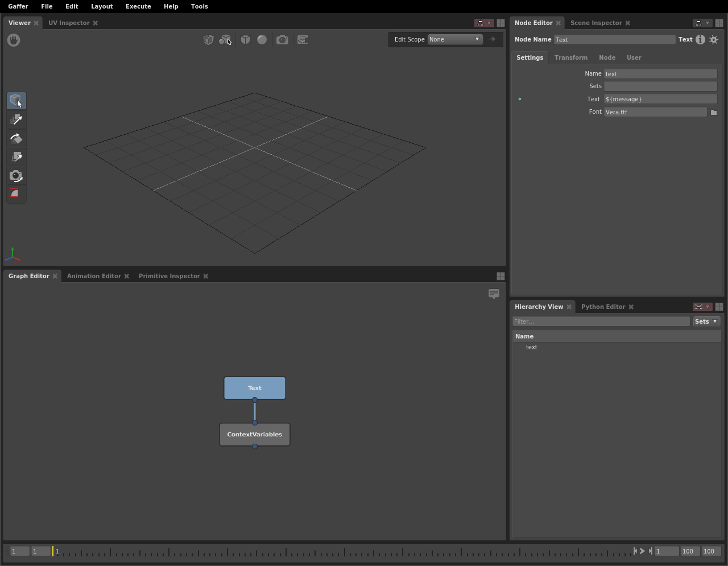This screenshot has height=566, width=728.
Task: Toggle the hand icon in Viewer corner
Action: [x=14, y=40]
